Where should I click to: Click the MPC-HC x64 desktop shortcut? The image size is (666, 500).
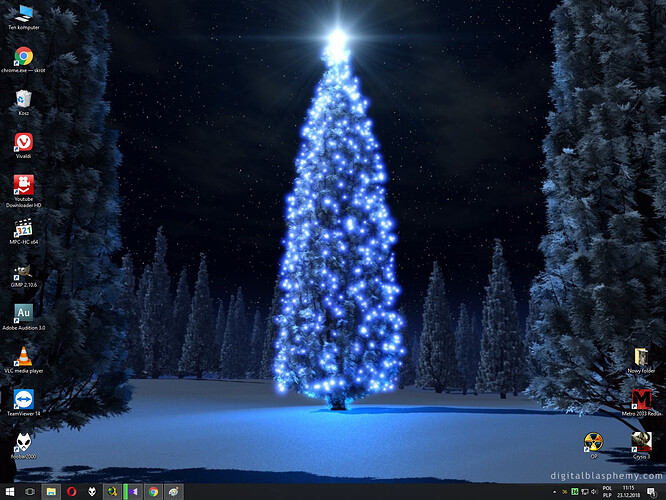[x=23, y=228]
